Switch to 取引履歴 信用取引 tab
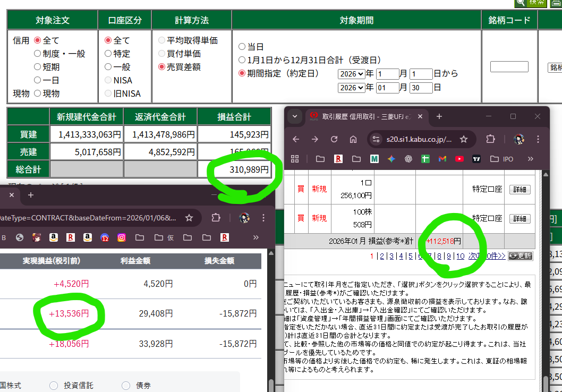This screenshot has width=562, height=392. pos(367,116)
